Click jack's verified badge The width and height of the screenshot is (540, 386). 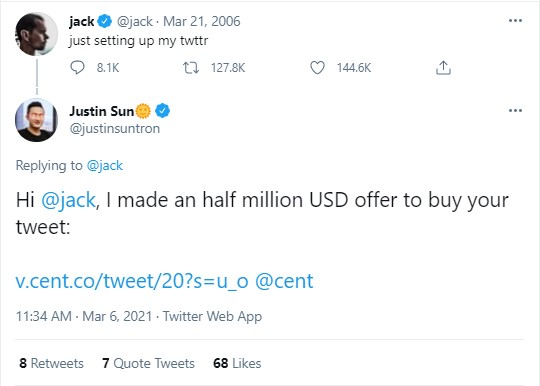click(x=105, y=21)
